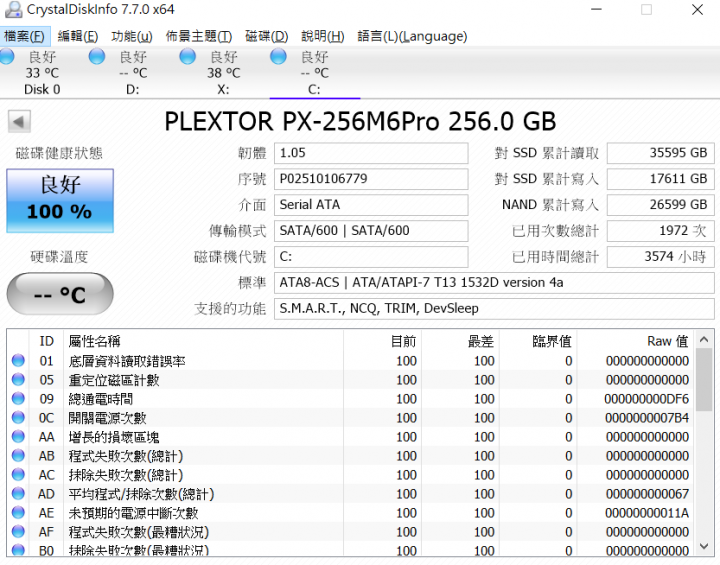This screenshot has height=565, width=720.
Task: Click total host reads value 35595 GB
Action: coord(661,153)
